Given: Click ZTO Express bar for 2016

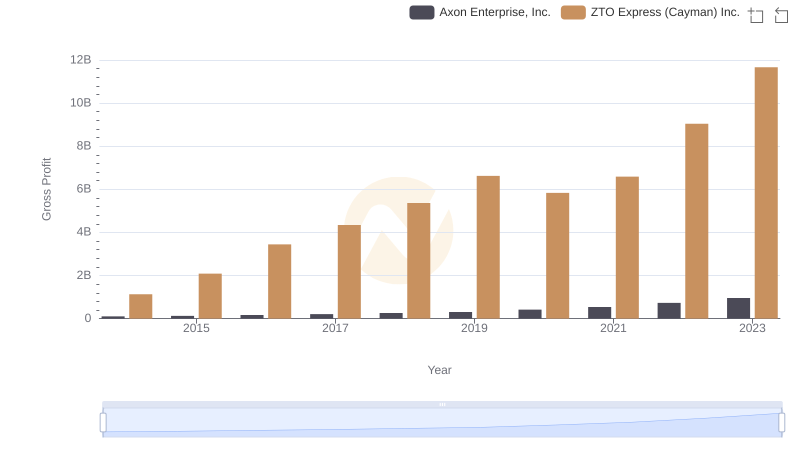Looking at the screenshot, I should [x=280, y=281].
